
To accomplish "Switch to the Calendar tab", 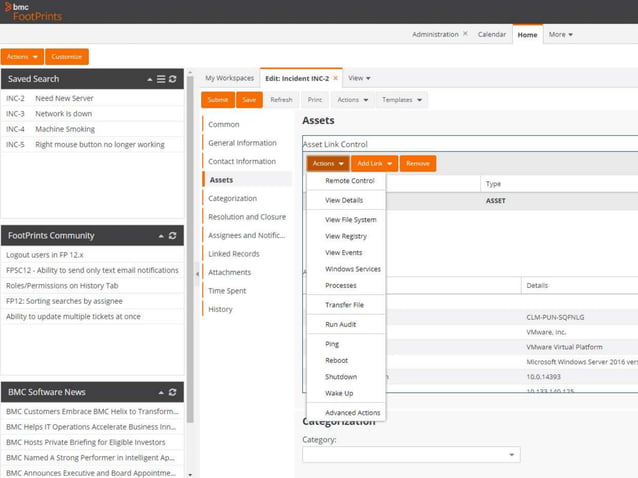I will point(491,35).
